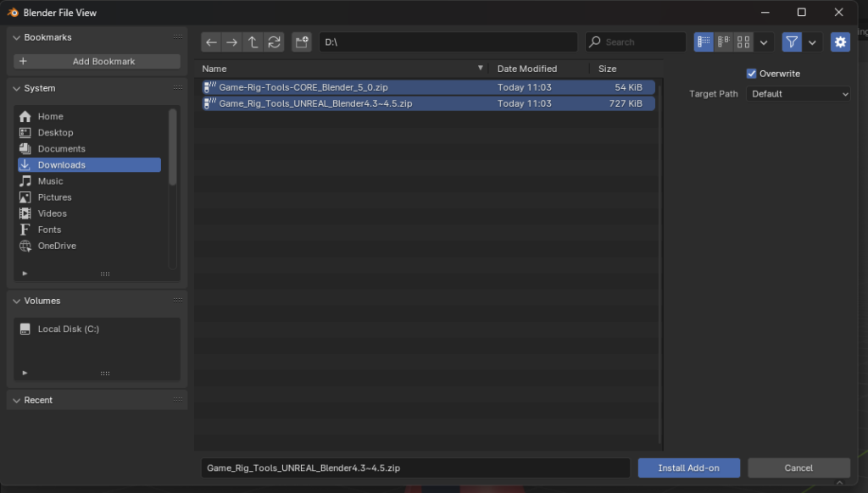Image resolution: width=868 pixels, height=493 pixels.
Task: Uncheck the Overwrite checkbox
Action: click(x=751, y=74)
